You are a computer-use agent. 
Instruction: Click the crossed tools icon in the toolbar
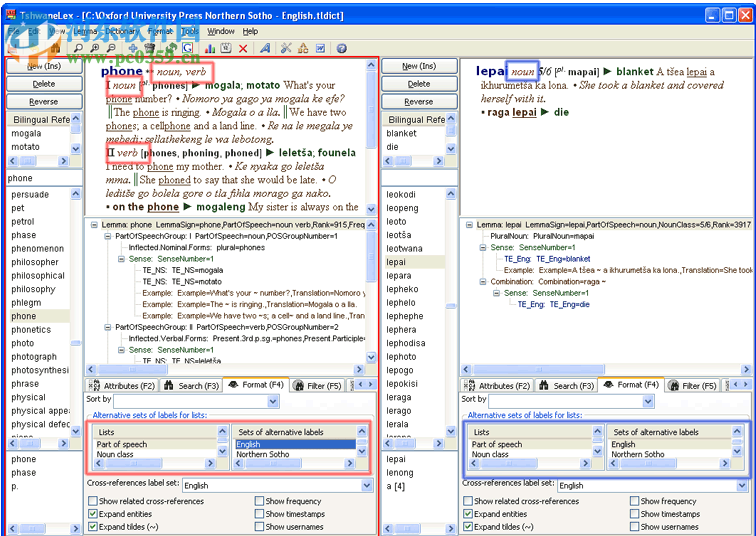286,48
